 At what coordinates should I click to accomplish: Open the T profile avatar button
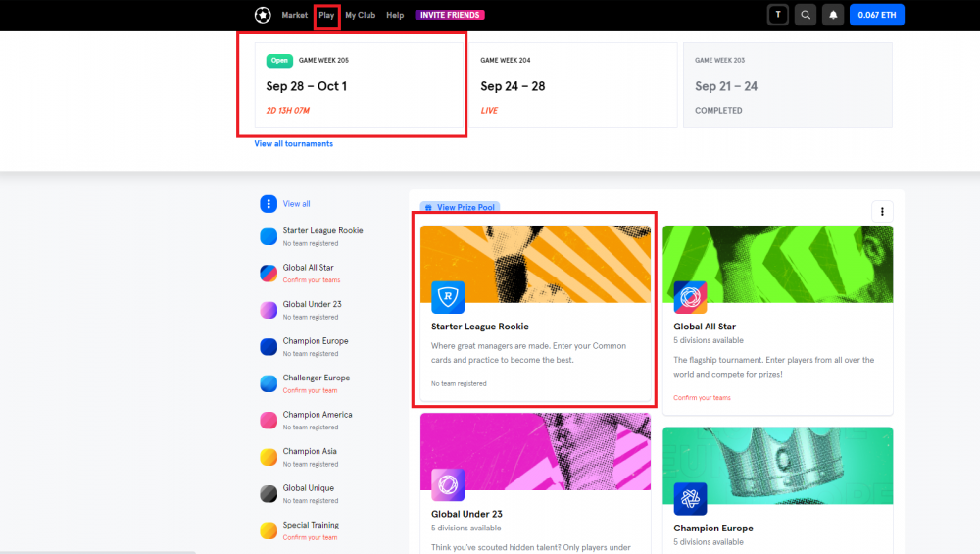(x=777, y=15)
